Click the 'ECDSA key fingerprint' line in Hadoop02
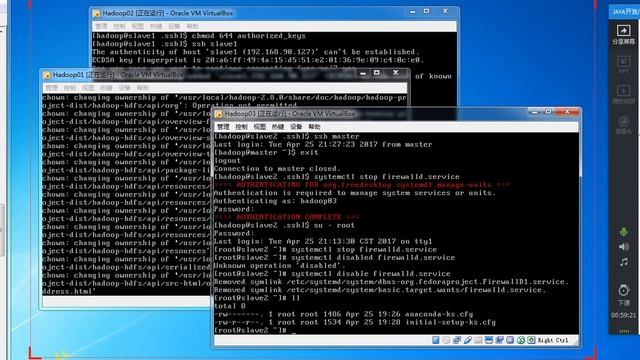The image size is (640, 360). click(258, 60)
